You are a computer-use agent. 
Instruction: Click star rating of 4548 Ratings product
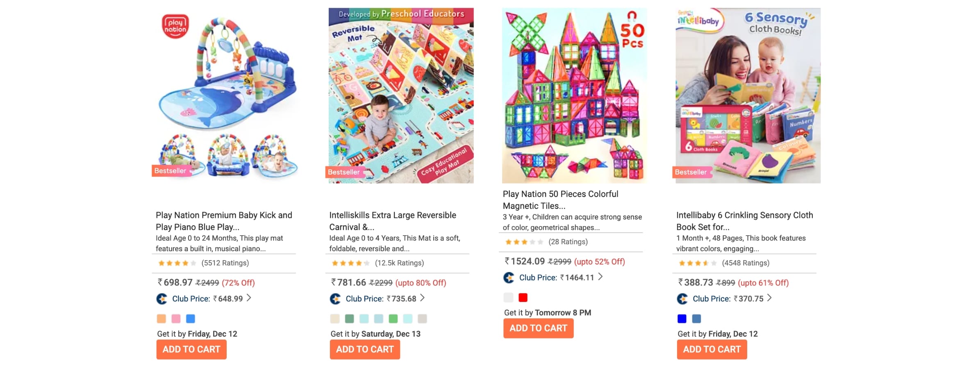[x=698, y=263]
